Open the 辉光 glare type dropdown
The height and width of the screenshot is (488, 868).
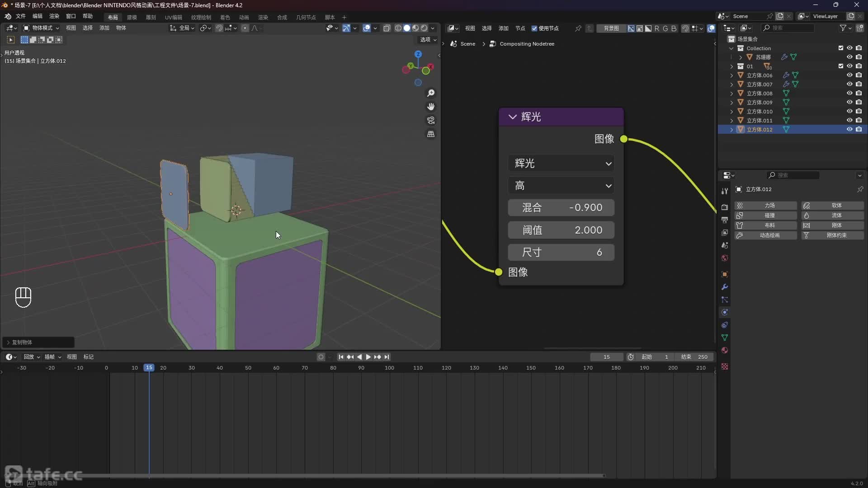pos(561,164)
